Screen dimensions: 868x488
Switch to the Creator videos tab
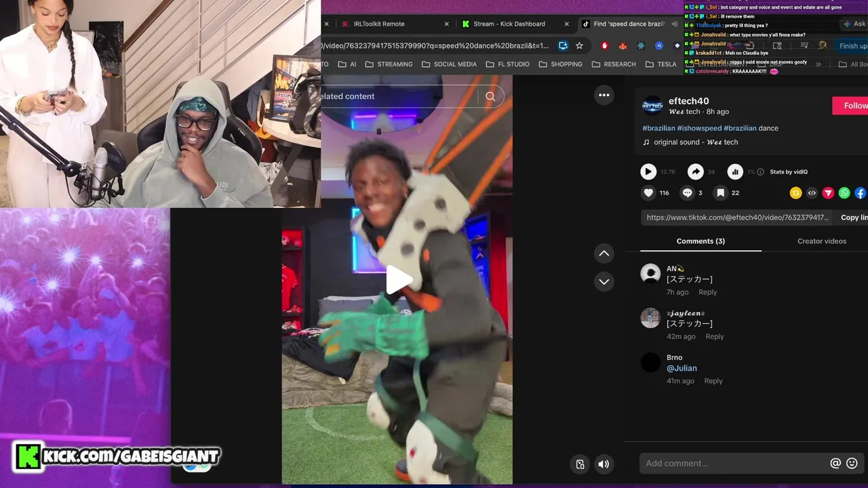point(822,241)
